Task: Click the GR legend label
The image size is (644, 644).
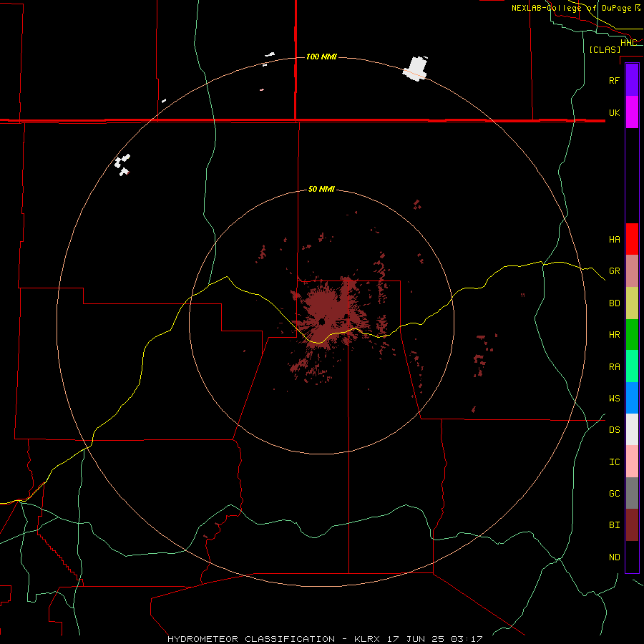Action: click(614, 271)
